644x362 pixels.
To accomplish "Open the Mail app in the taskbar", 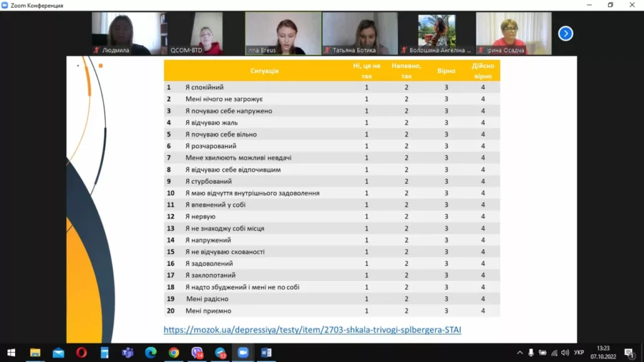I will click(x=58, y=353).
